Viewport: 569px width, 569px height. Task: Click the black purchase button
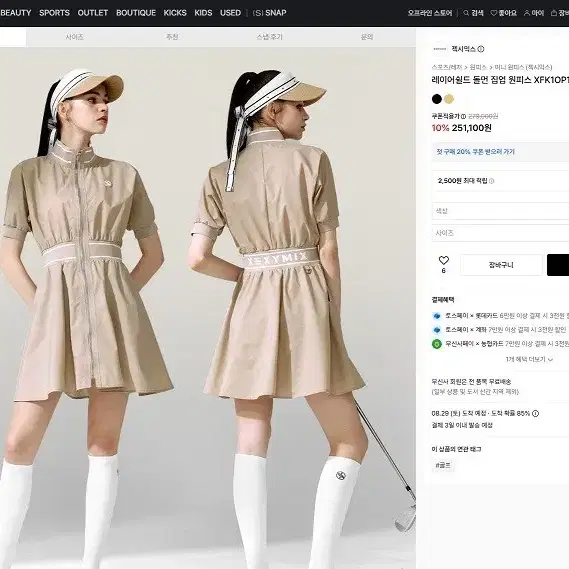coord(558,265)
